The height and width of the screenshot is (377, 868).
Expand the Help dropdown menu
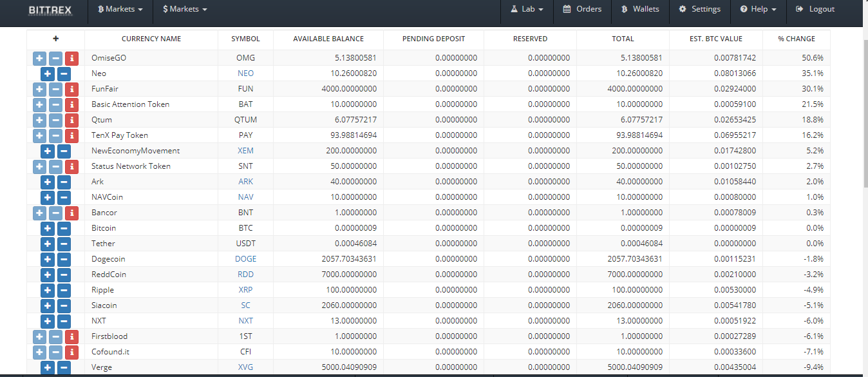click(758, 10)
